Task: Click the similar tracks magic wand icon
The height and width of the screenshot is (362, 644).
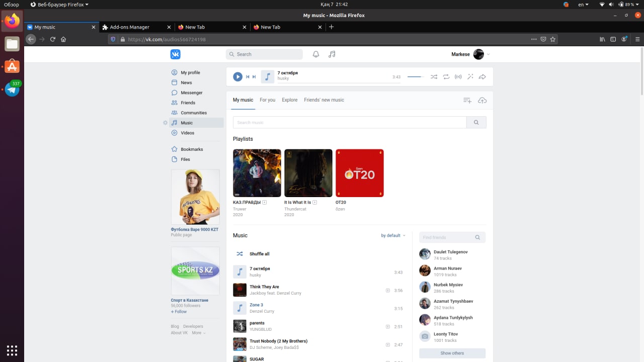Action: click(x=470, y=77)
